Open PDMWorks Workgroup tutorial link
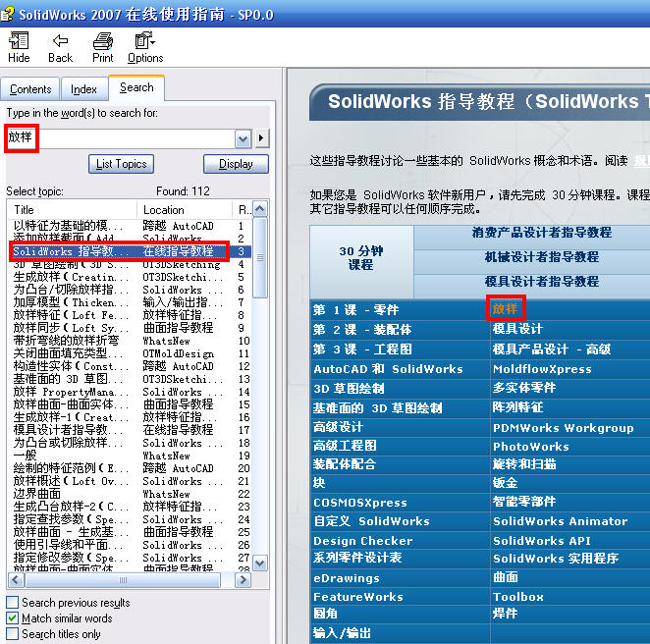The image size is (650, 644). tap(563, 428)
